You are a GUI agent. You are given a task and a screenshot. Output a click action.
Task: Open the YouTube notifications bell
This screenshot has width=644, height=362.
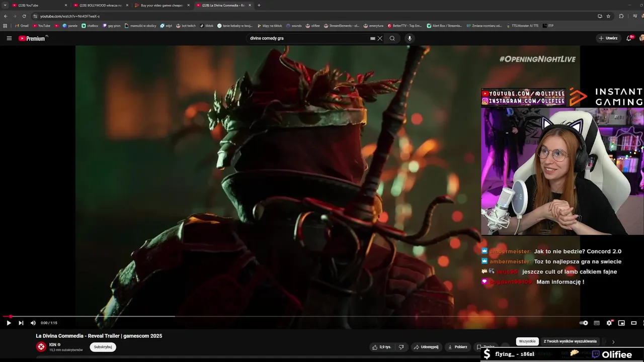(629, 38)
